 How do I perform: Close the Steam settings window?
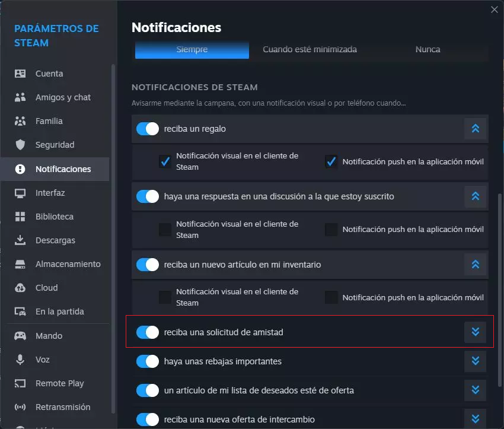pos(495,9)
